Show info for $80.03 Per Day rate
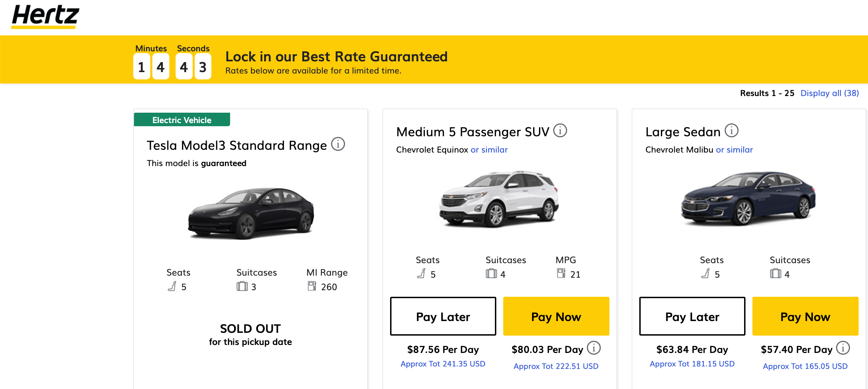Viewport: 868px width, 389px height. click(593, 348)
